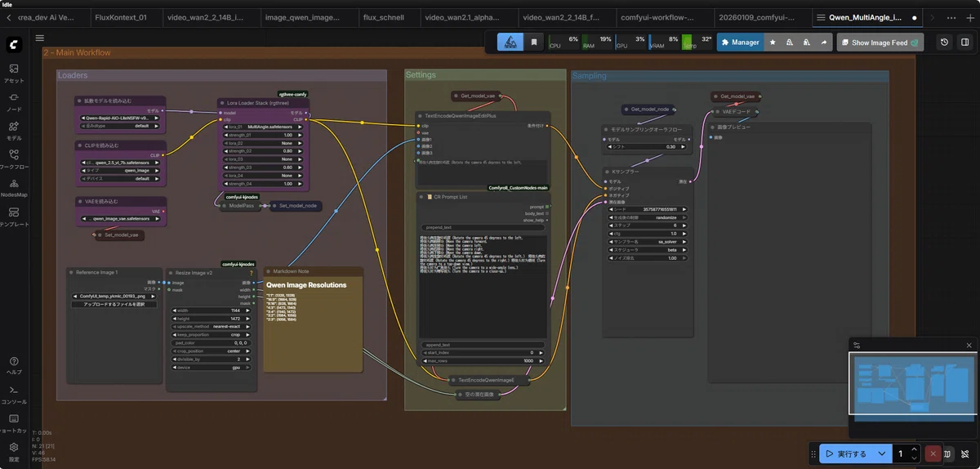
Task: Edit the seed value 357587716551811 field
Action: pos(649,209)
